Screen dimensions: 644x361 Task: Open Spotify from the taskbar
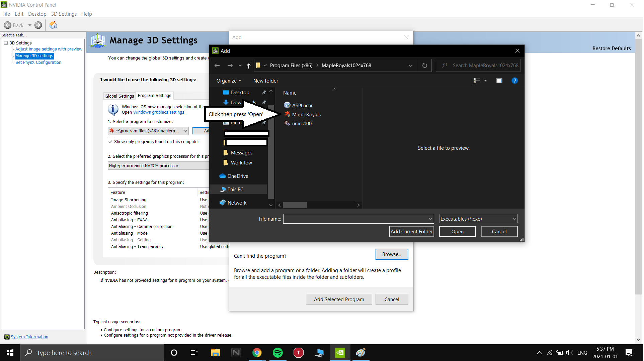pyautogui.click(x=278, y=353)
